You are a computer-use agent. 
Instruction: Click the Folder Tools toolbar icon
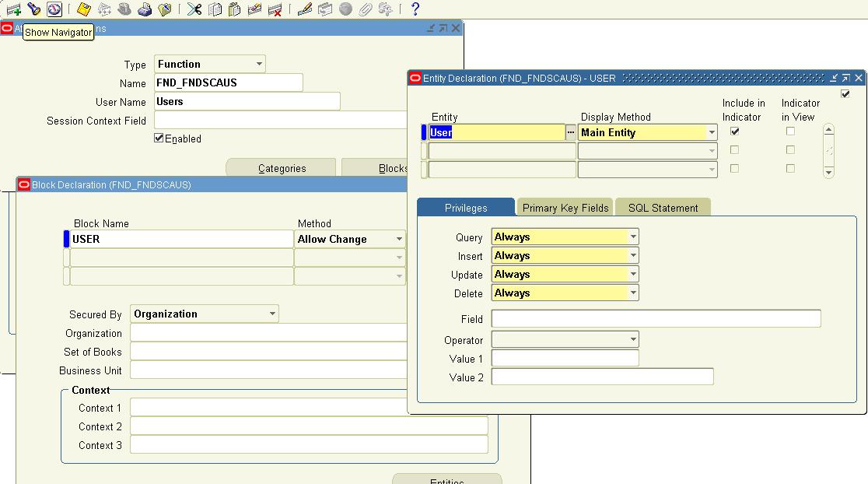tap(385, 9)
